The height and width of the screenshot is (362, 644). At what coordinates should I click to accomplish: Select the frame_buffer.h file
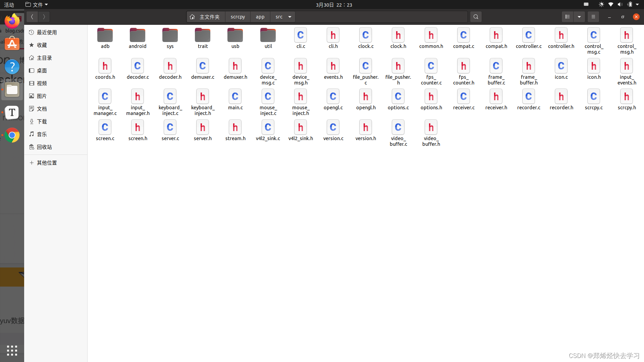pos(529,72)
